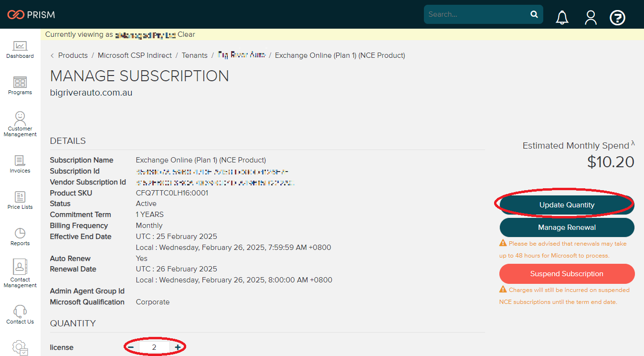This screenshot has height=356, width=644.
Task: Open Dashboard in the sidebar
Action: [x=20, y=50]
